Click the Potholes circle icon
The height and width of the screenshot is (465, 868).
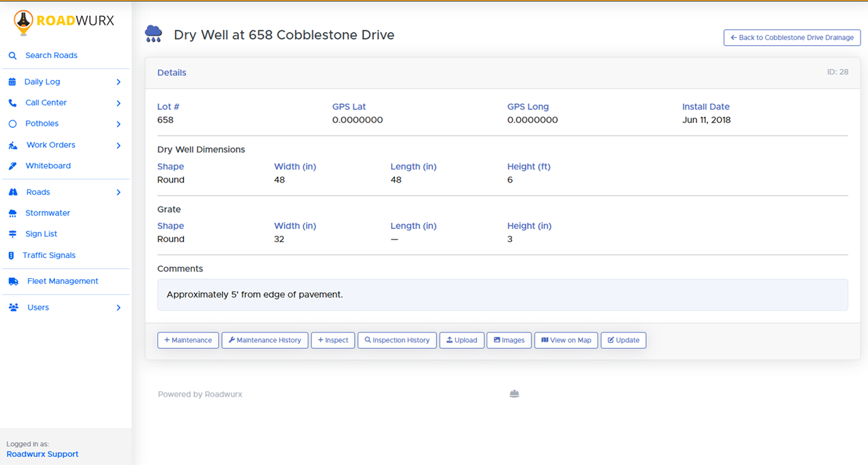coord(12,124)
